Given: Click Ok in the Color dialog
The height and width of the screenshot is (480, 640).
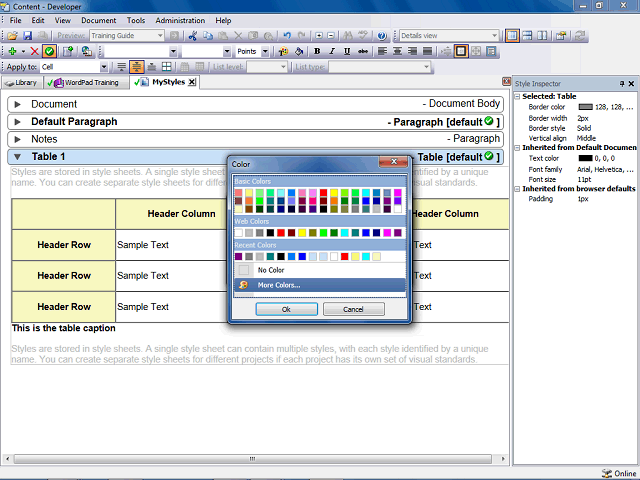Looking at the screenshot, I should pyautogui.click(x=287, y=309).
